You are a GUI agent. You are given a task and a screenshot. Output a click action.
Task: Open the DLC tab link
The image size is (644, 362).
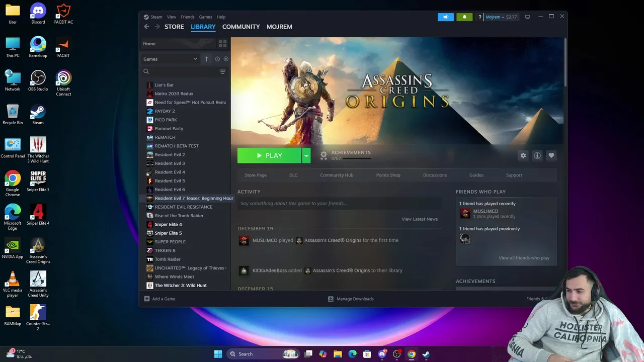(x=293, y=175)
